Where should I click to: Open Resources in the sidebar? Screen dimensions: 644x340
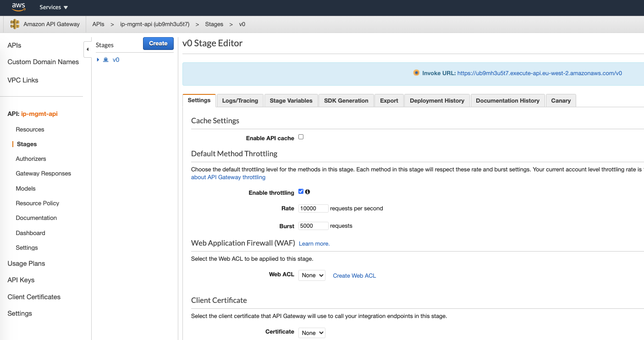30,130
